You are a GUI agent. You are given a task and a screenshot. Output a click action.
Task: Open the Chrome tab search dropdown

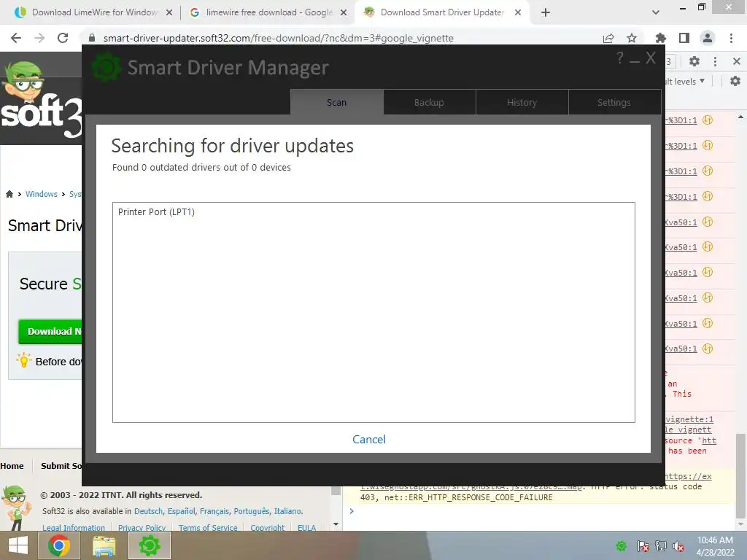(x=656, y=13)
